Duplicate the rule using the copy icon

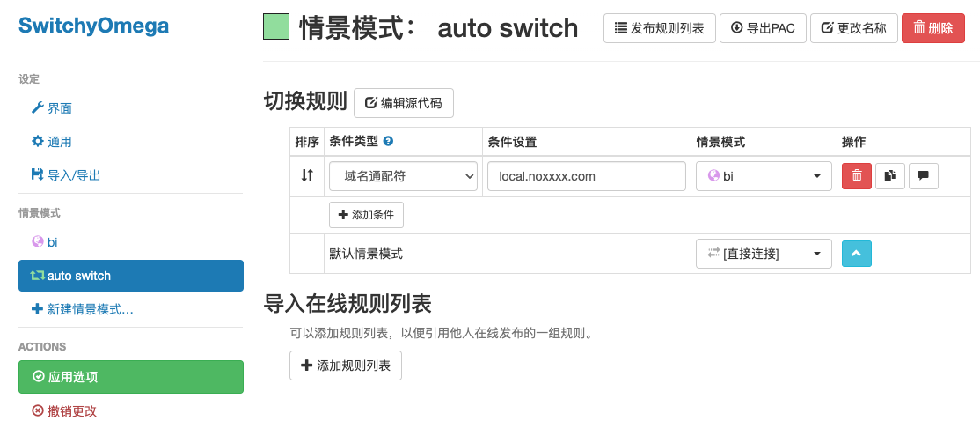click(x=890, y=176)
